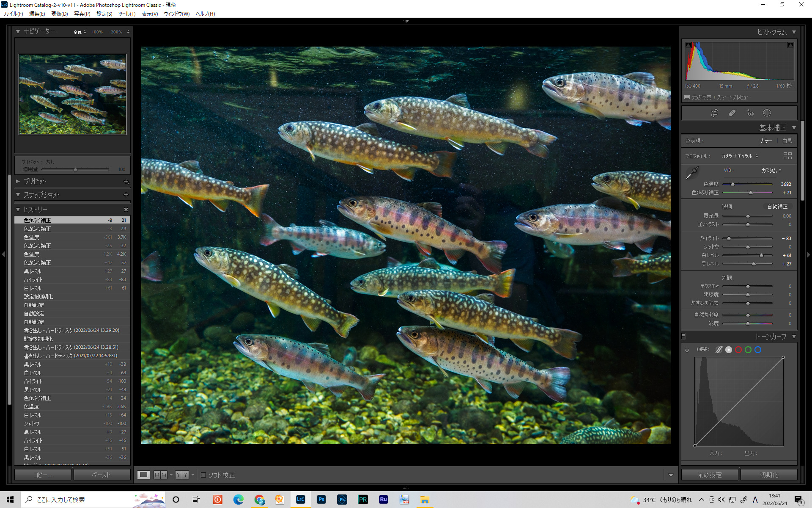The image size is (812, 508).
Task: Select the Red Eye correction tool
Action: coord(750,113)
